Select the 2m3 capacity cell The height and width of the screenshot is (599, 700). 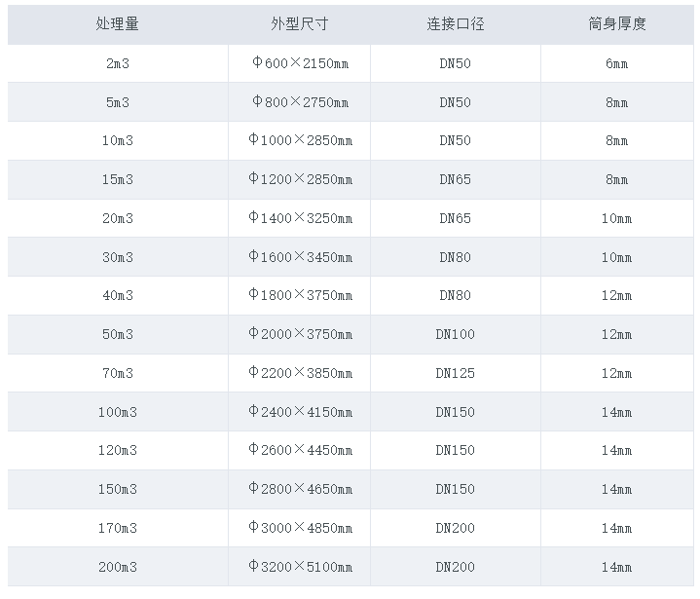(x=117, y=63)
